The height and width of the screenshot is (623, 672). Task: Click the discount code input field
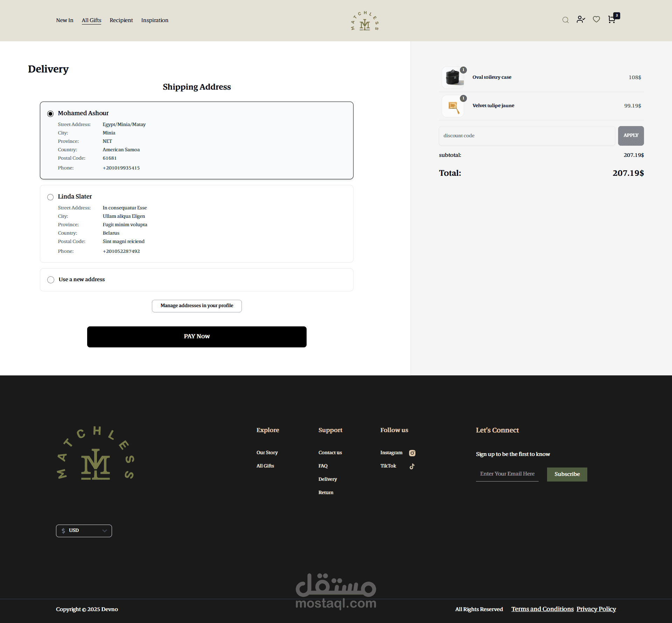click(x=527, y=136)
